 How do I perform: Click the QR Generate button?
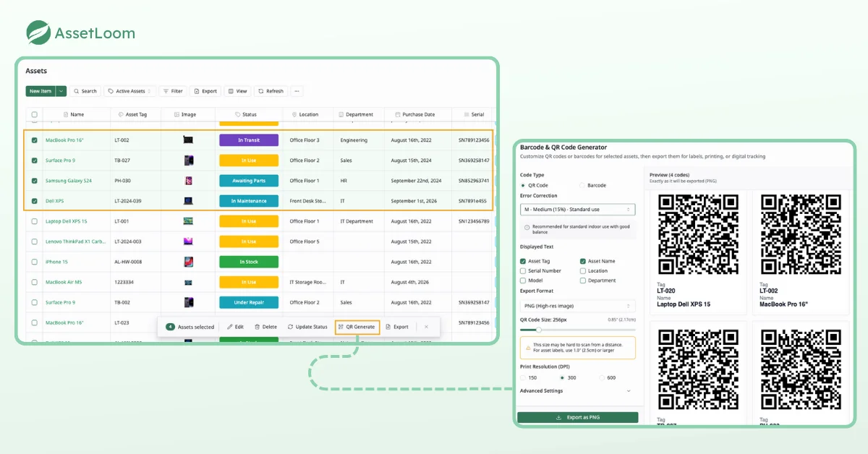[x=357, y=327]
